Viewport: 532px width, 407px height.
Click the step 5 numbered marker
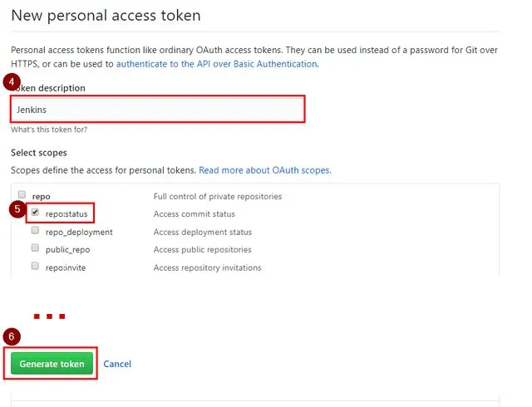pos(17,209)
